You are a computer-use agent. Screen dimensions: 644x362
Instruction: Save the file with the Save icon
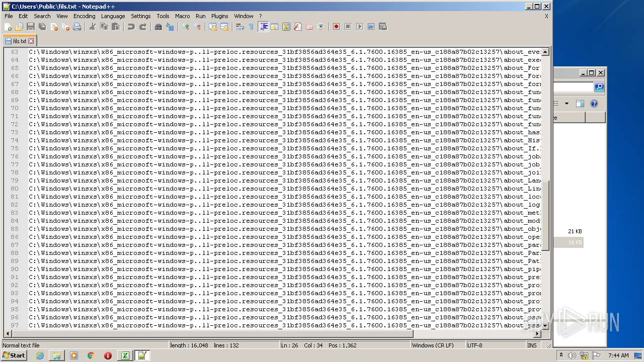(x=31, y=27)
